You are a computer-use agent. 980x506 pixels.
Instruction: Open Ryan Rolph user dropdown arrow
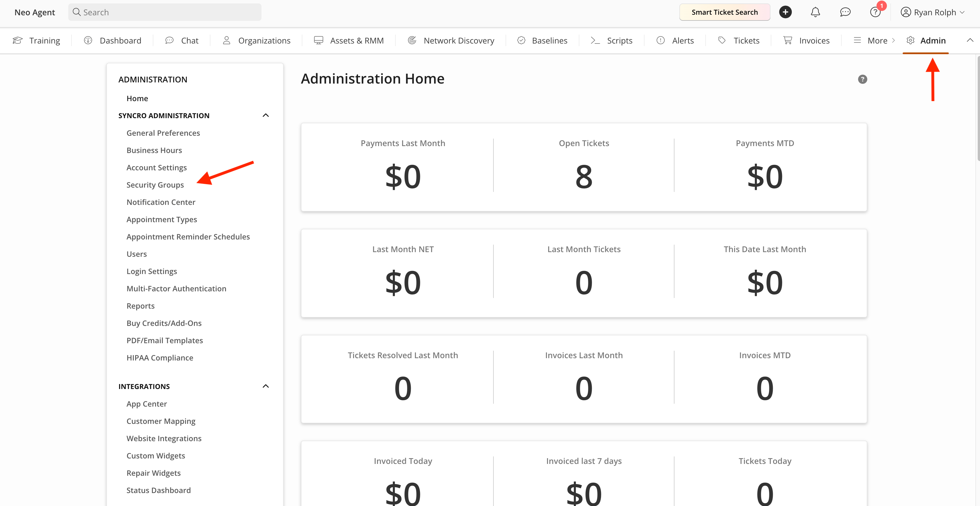(962, 13)
